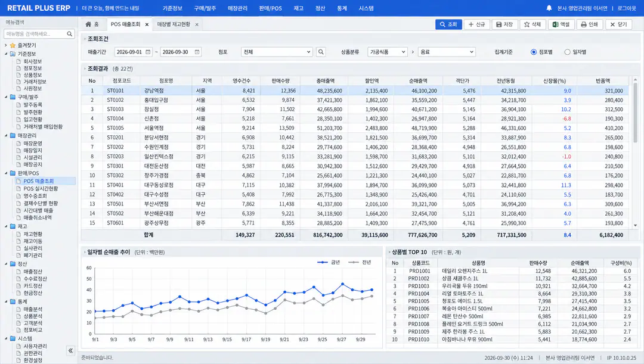Click the document icon beside 사용자관리
The width and height of the screenshot is (644, 364).
pos(18,346)
